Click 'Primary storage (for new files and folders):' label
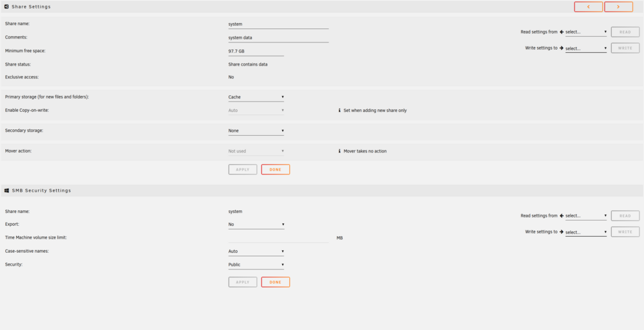 [47, 97]
